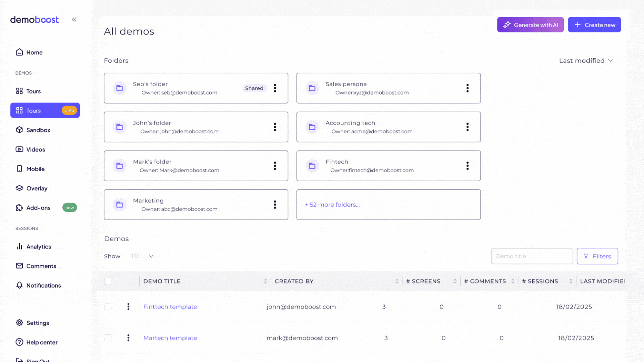Go to Settings in sidebar
The image size is (644, 362).
tap(38, 323)
